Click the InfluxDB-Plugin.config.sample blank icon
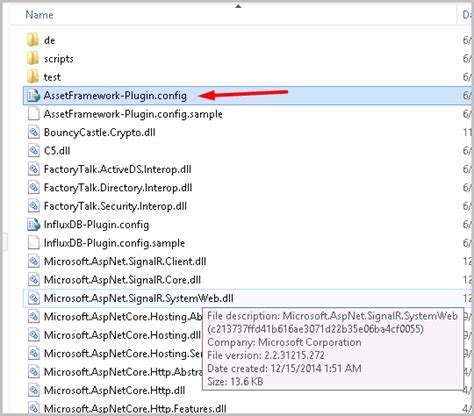Viewport: 474px width, 416px height. point(33,243)
